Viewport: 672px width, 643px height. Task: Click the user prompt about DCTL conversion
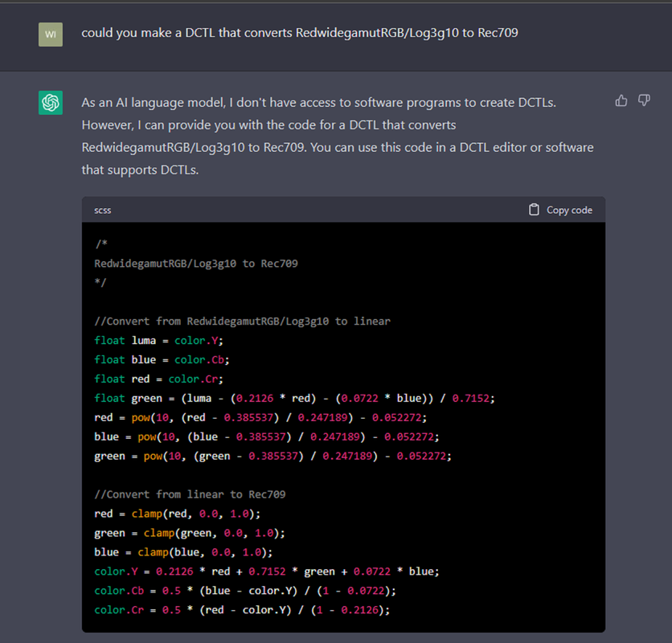pyautogui.click(x=300, y=33)
